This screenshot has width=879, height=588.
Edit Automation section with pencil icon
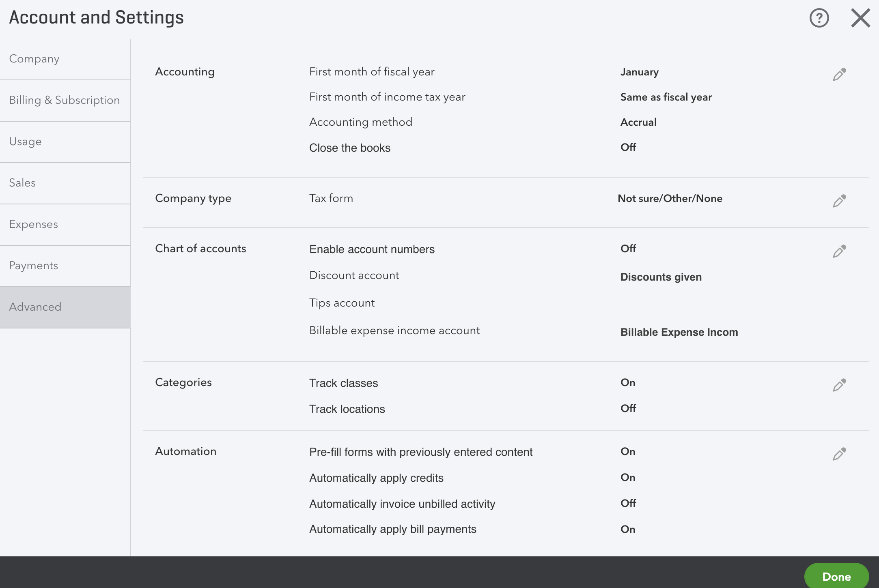tap(839, 454)
